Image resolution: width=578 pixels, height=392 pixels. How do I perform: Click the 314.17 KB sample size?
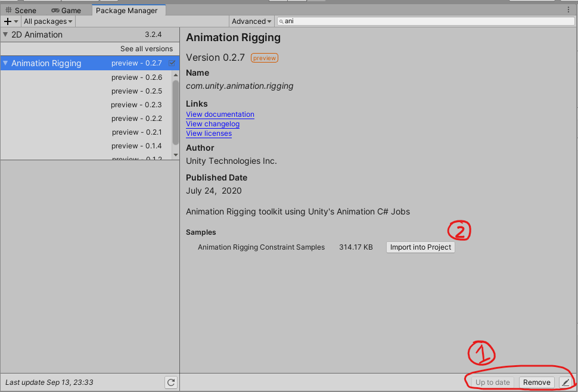[x=356, y=247]
